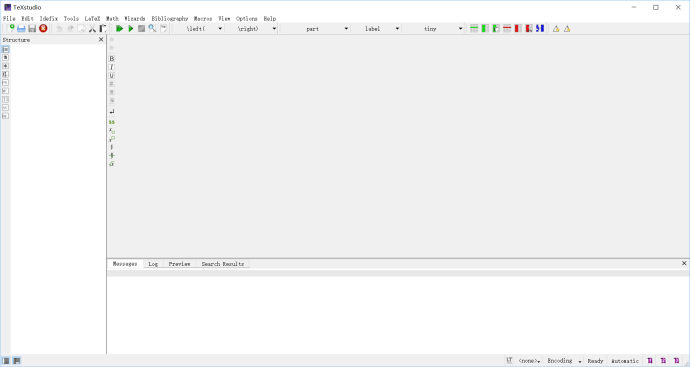The height and width of the screenshot is (367, 691).
Task: Open the Search Results tab
Action: point(223,264)
